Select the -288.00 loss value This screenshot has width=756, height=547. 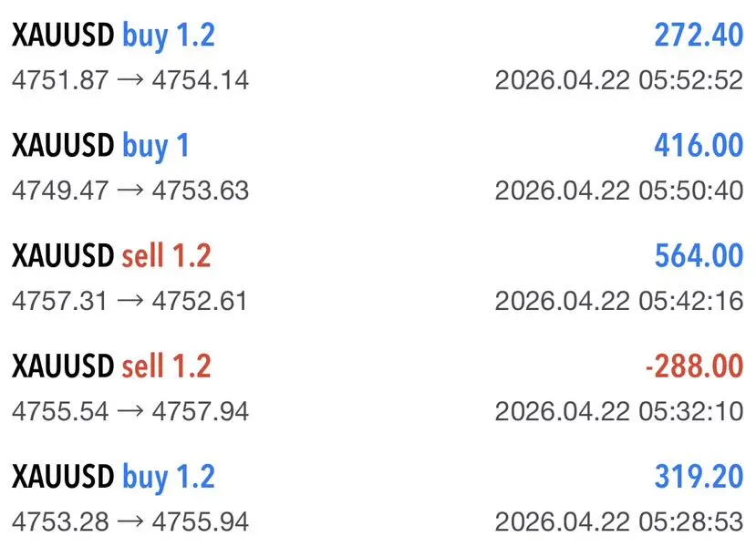[x=694, y=366]
